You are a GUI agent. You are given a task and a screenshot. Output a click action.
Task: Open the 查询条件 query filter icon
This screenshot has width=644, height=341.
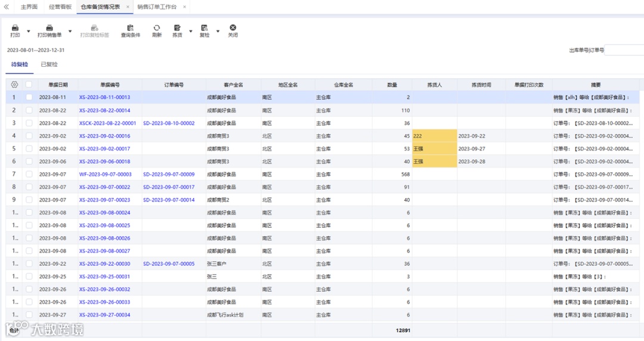point(131,28)
